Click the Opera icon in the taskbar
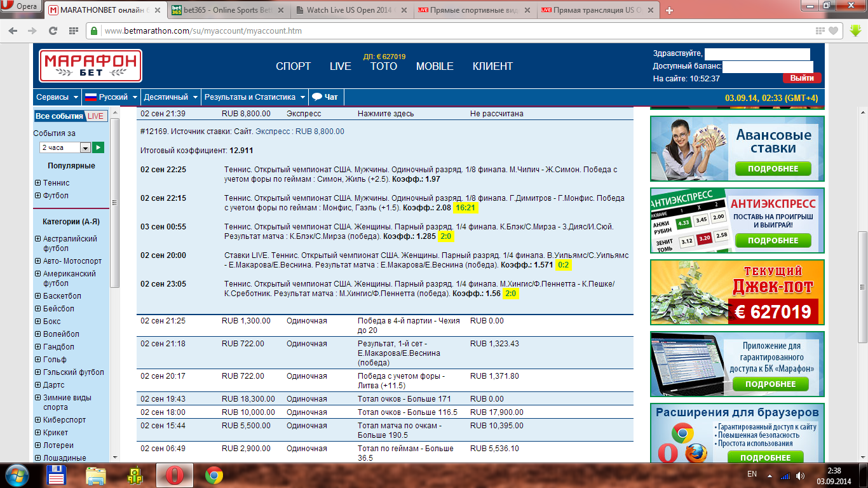The height and width of the screenshot is (488, 868). click(x=174, y=475)
